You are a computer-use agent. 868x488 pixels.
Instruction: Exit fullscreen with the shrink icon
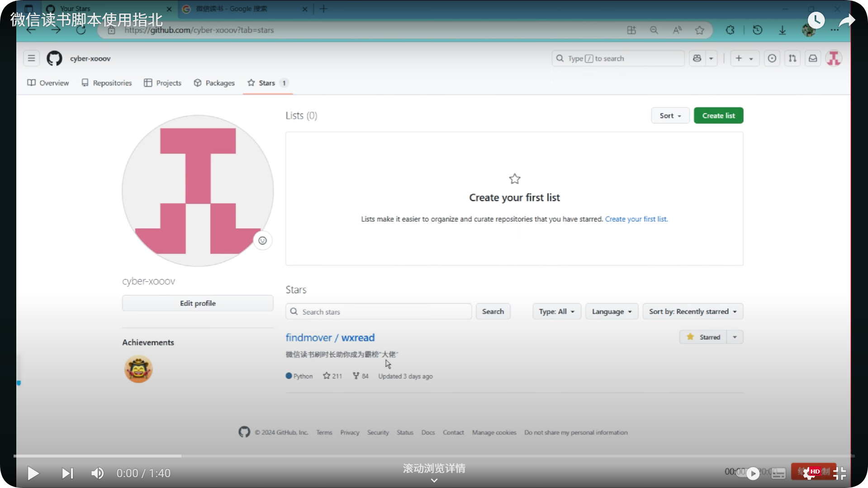coord(840,473)
